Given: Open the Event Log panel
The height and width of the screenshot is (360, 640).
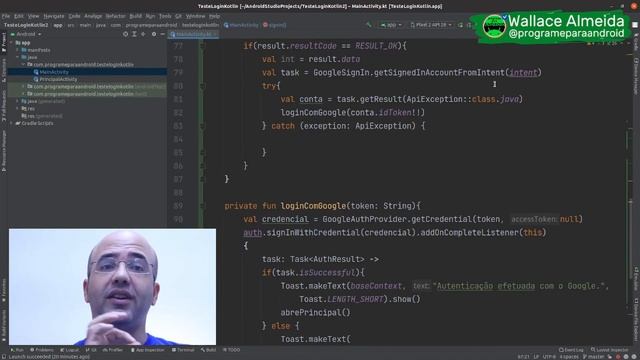Looking at the screenshot, I should tap(571, 350).
